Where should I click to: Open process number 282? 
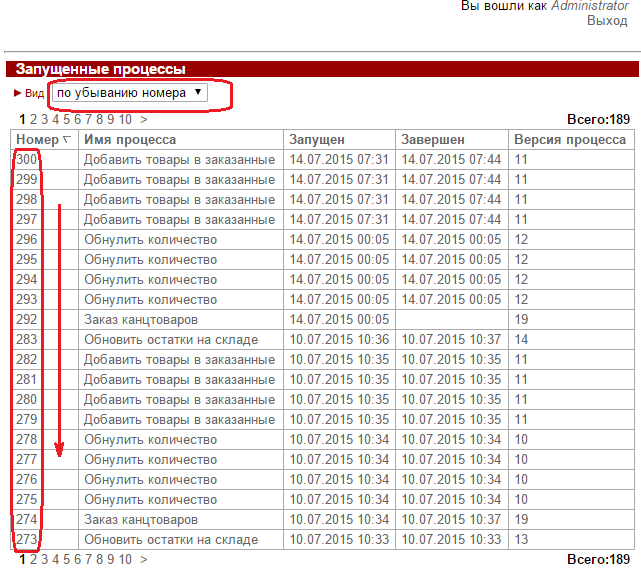27,360
